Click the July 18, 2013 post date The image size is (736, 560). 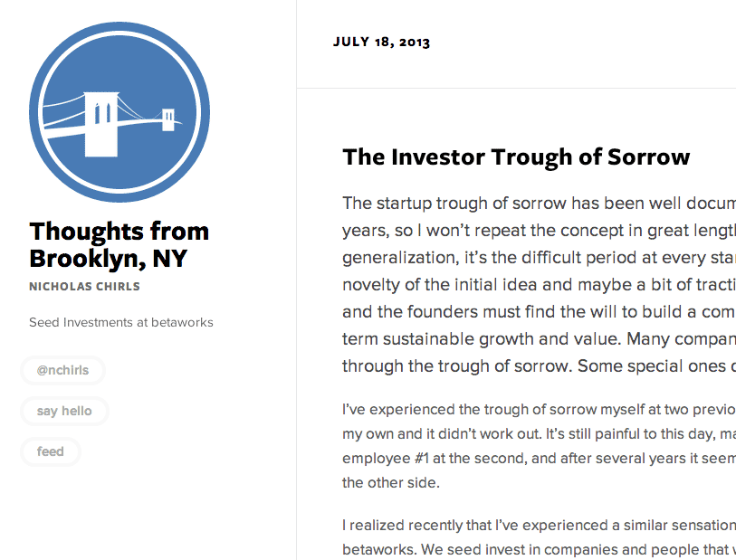[381, 42]
